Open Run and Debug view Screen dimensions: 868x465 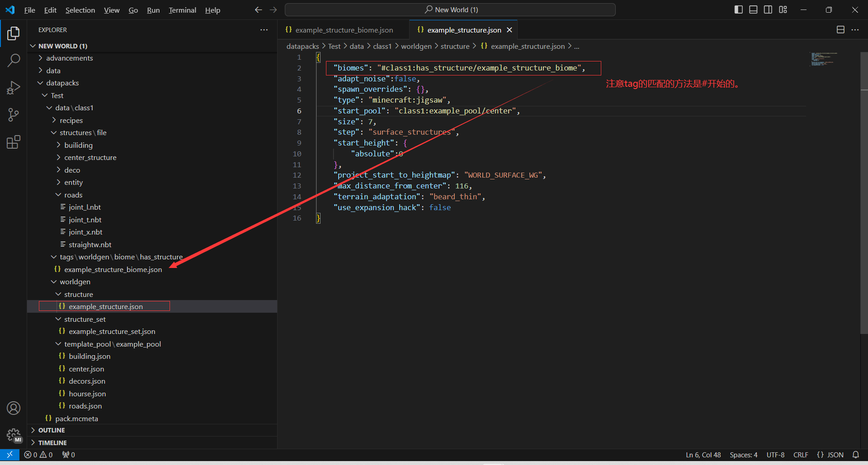click(14, 87)
